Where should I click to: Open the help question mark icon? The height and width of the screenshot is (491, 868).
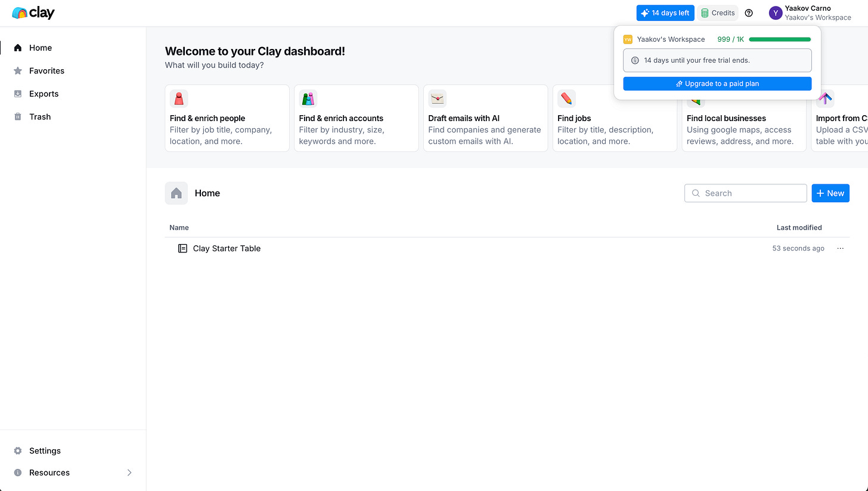tap(749, 13)
